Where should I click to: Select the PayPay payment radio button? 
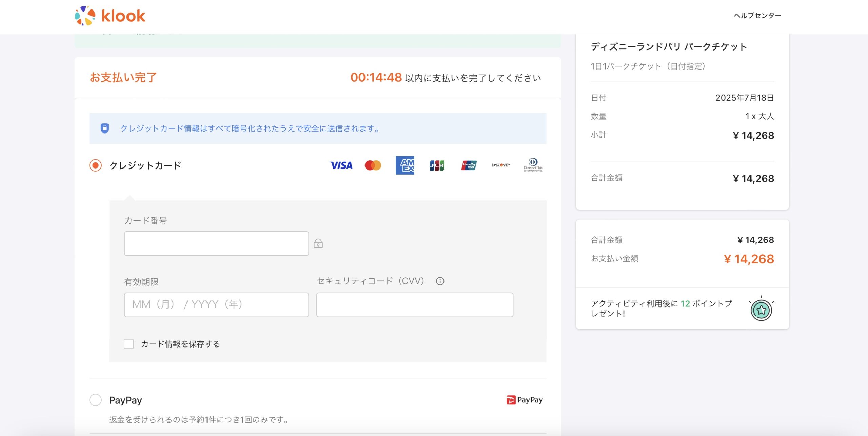point(96,400)
